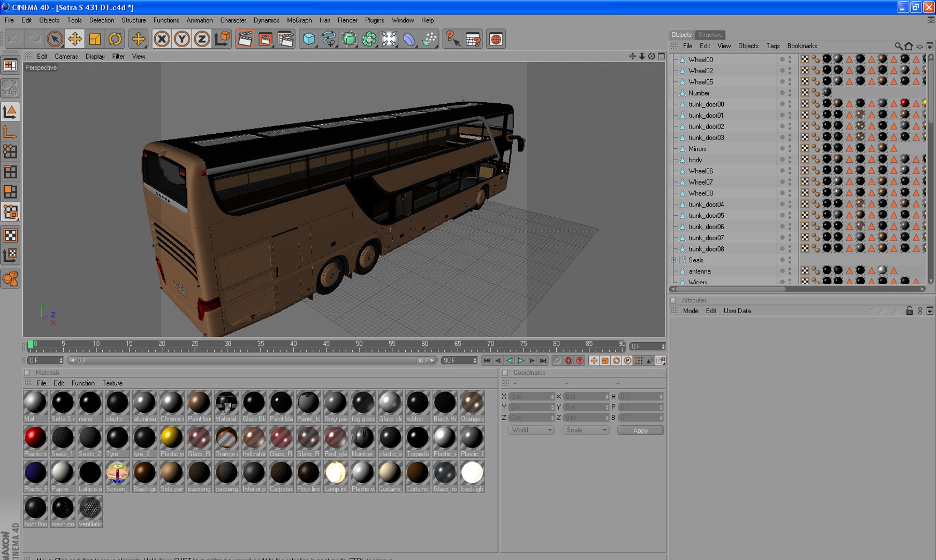Image resolution: width=936 pixels, height=560 pixels.
Task: Click the lock icon in Attributes panel
Action: 909,311
